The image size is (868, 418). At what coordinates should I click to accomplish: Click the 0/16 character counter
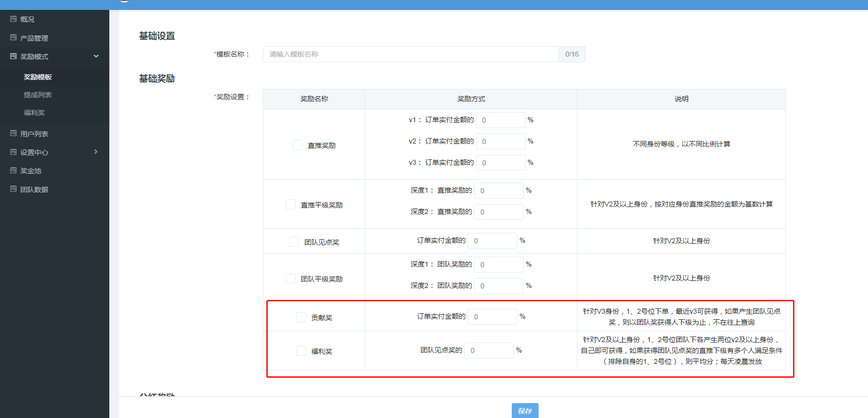(x=572, y=54)
